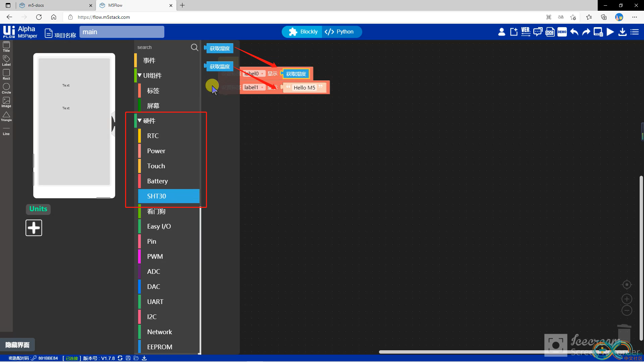Click the search magnifier icon
Screen dimensions: 644x362
click(x=195, y=47)
